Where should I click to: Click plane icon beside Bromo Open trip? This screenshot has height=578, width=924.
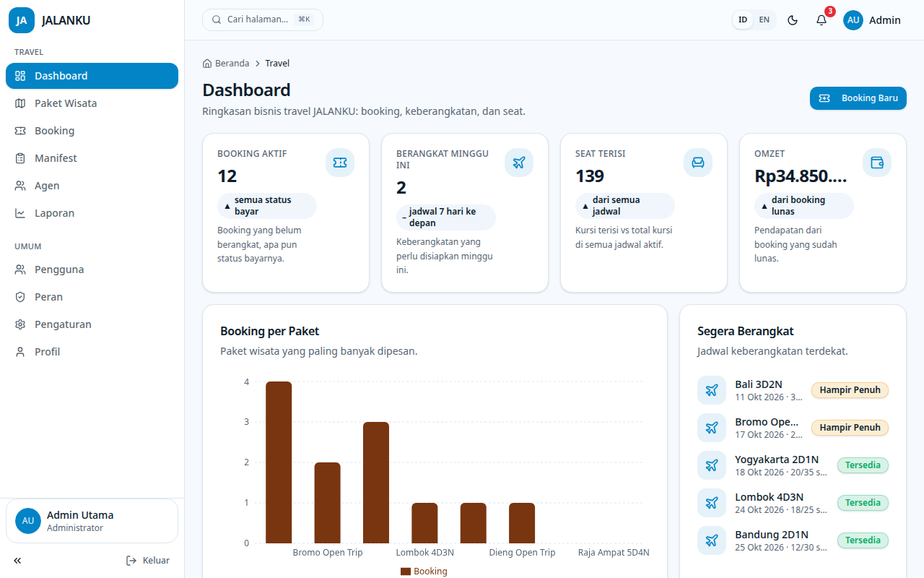point(712,428)
